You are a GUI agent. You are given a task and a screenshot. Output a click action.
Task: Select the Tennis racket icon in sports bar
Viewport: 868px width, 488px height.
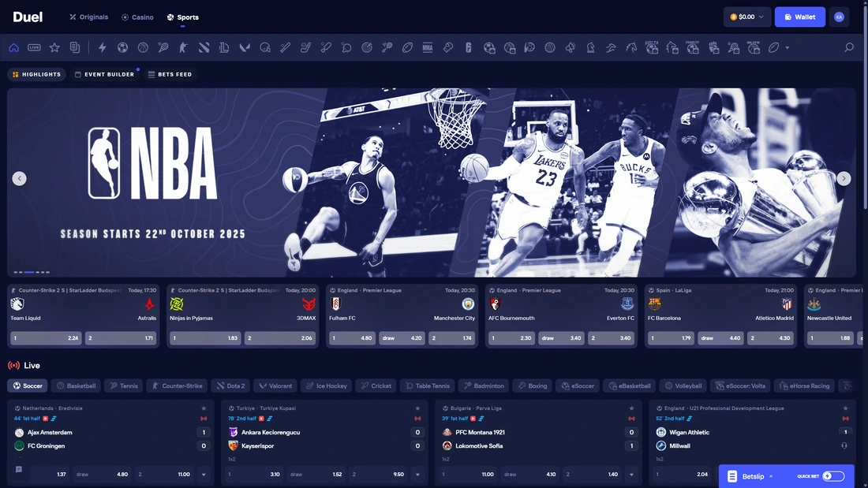(x=163, y=47)
